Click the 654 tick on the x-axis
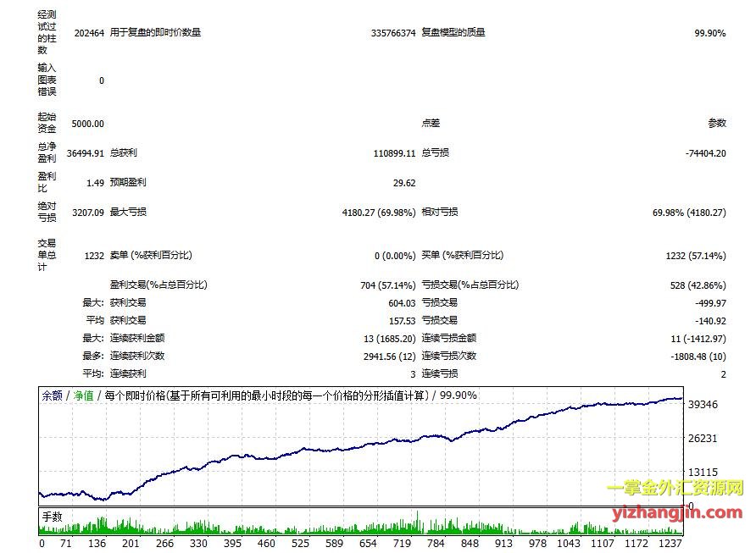The image size is (756, 553). point(368,544)
